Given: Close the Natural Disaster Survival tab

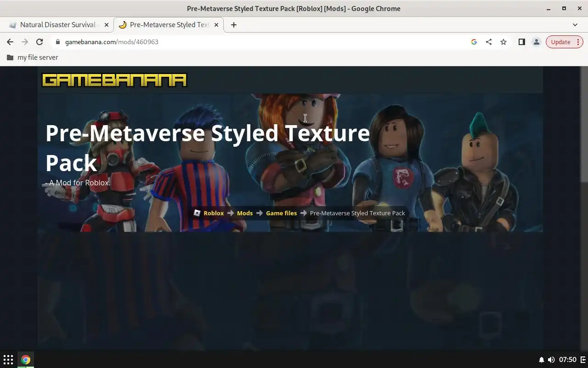Looking at the screenshot, I should (x=107, y=25).
